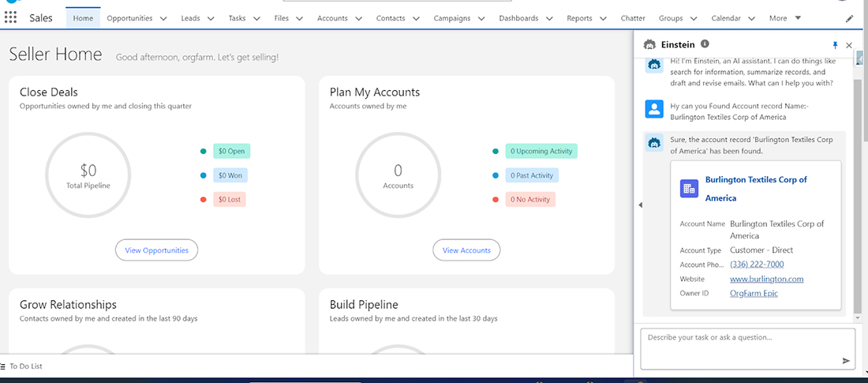Open the More navigation dropdown
Image resolution: width=868 pixels, height=383 pixels.
(x=785, y=18)
